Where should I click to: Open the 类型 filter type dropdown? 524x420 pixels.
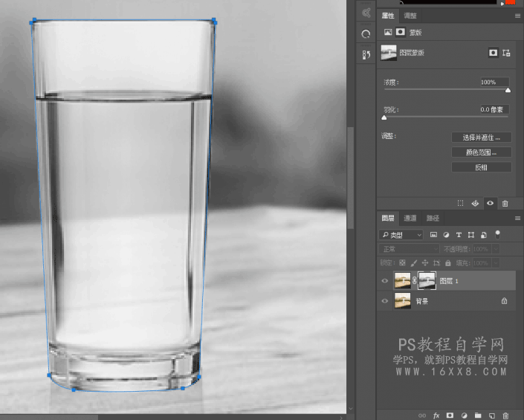401,235
